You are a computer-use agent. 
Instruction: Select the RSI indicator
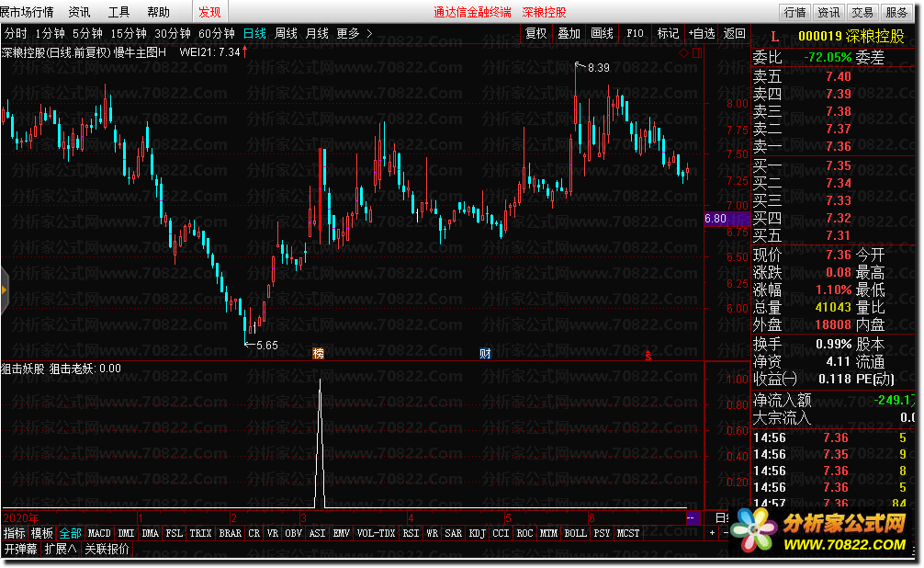click(x=411, y=533)
